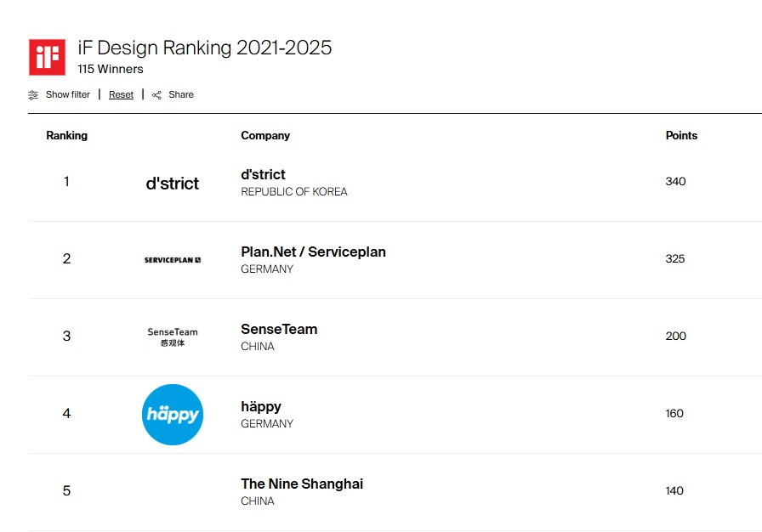Image resolution: width=762 pixels, height=532 pixels.
Task: Open the Plan.Net / Serviceplan entry
Action: [313, 252]
